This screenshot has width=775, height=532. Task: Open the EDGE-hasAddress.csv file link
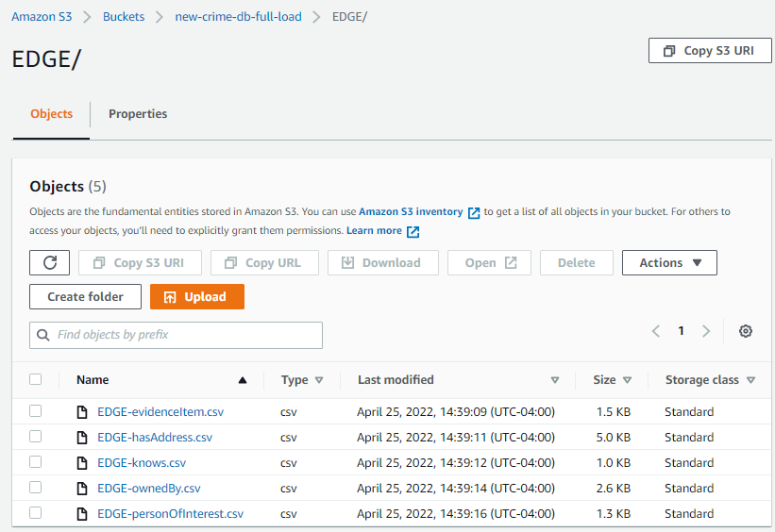tap(155, 438)
